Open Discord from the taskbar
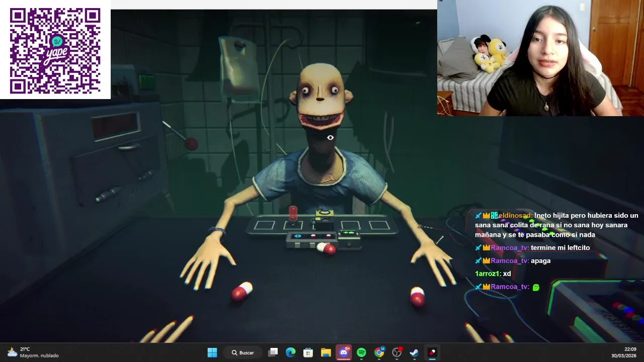This screenshot has height=362, width=644. pyautogui.click(x=344, y=352)
